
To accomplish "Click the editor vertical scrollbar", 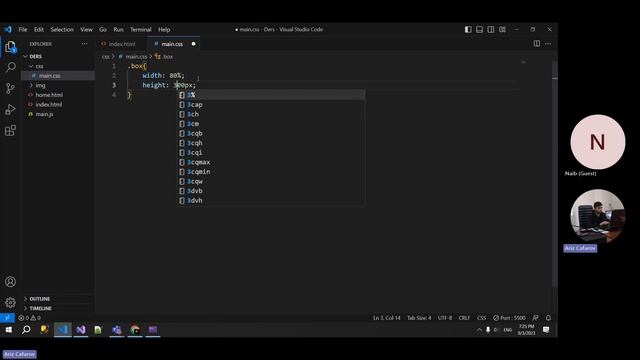I will tap(555, 173).
